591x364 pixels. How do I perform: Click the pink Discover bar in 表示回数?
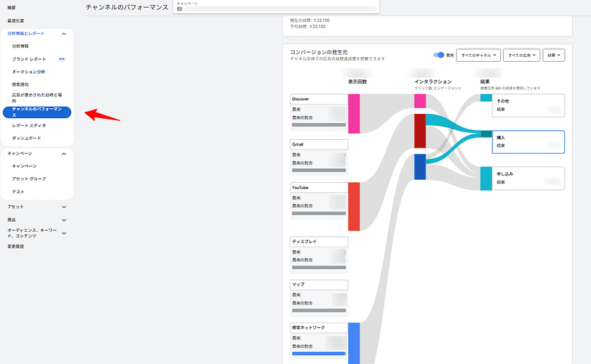(x=354, y=112)
